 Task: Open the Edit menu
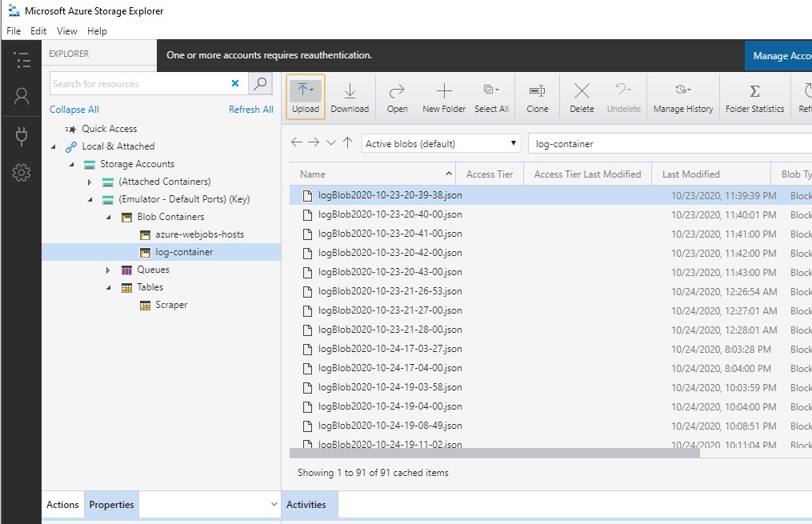point(38,31)
